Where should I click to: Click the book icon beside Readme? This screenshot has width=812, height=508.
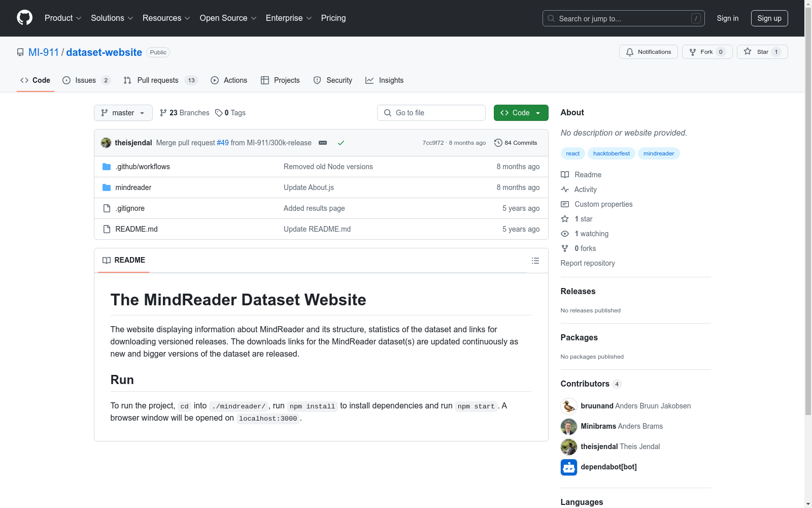565,175
